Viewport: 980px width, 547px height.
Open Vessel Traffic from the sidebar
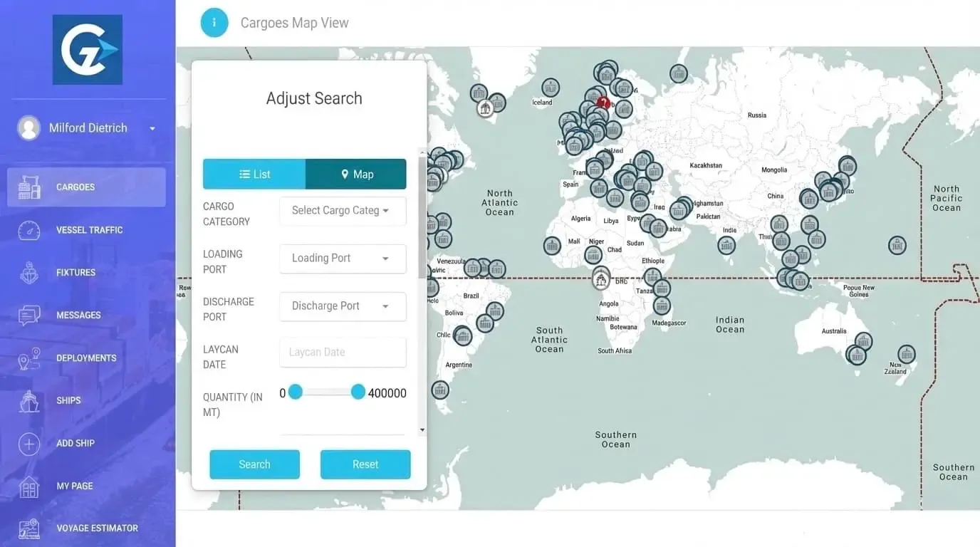tap(28, 229)
